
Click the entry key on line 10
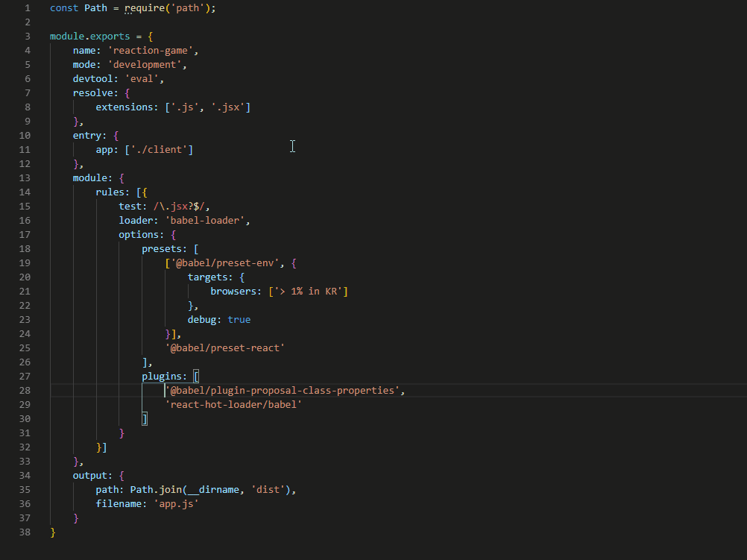point(86,136)
